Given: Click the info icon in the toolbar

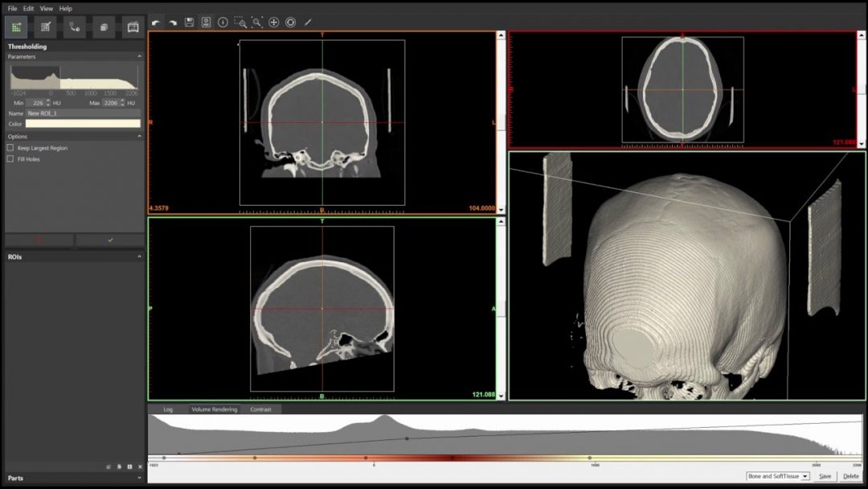Looking at the screenshot, I should pyautogui.click(x=223, y=23).
